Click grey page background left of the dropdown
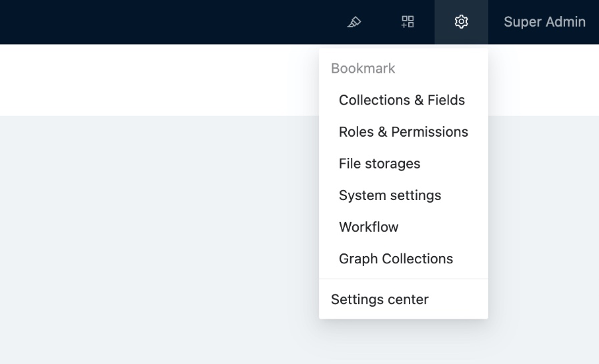 (167, 233)
